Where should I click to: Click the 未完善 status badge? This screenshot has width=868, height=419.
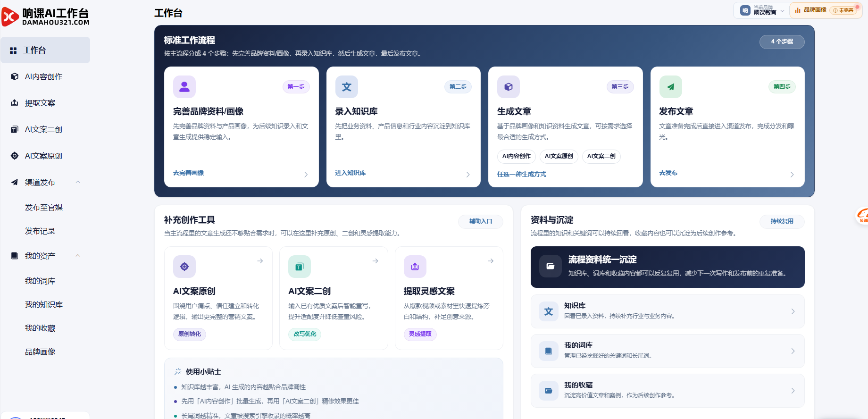coord(843,10)
